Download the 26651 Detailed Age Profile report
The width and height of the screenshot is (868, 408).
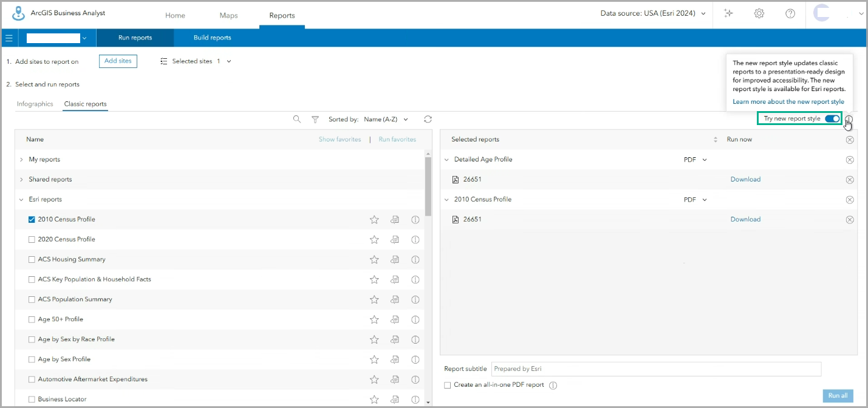[745, 179]
